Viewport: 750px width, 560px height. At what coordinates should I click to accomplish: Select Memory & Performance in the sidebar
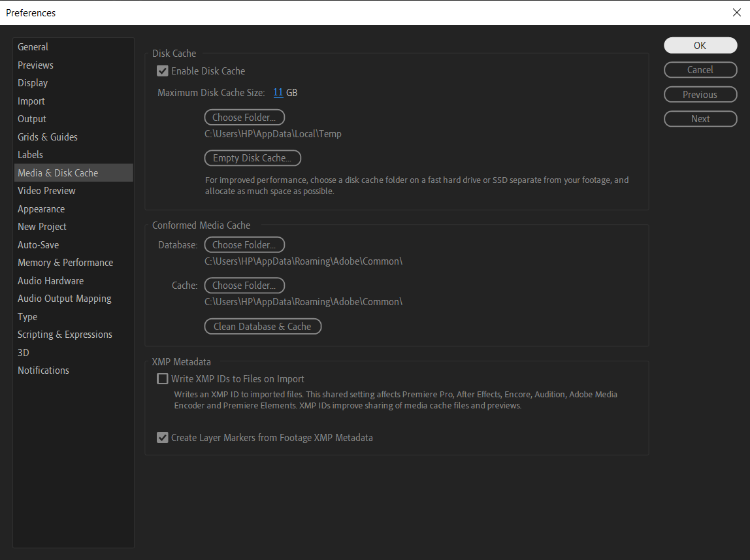(65, 263)
